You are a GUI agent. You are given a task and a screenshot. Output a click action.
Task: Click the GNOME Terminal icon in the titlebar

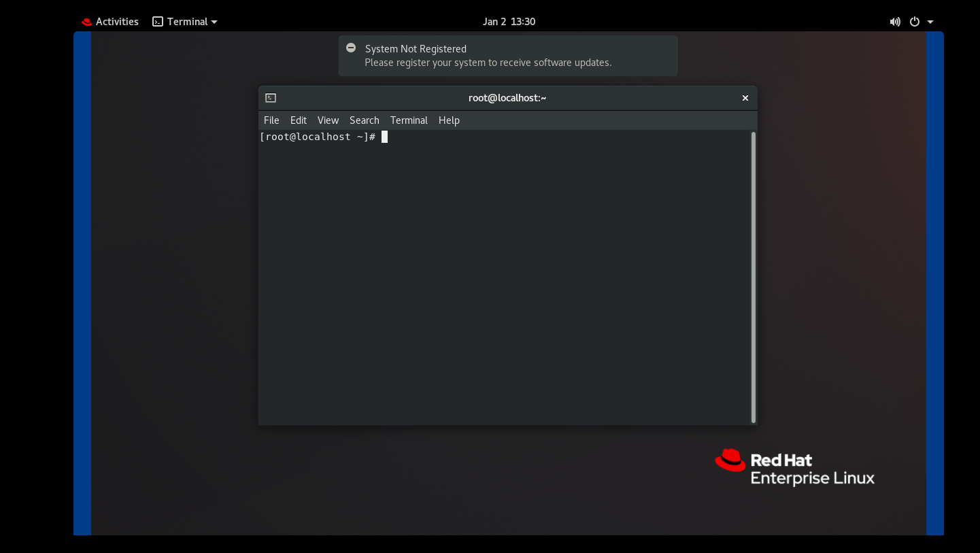point(271,97)
